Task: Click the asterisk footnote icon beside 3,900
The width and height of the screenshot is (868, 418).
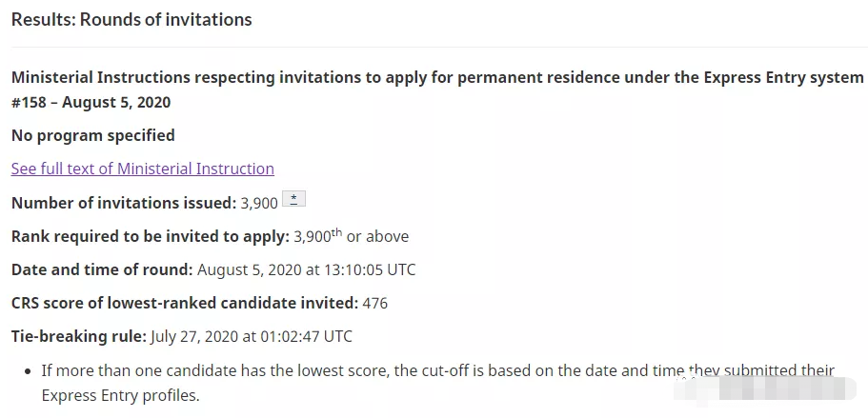Action: [294, 200]
